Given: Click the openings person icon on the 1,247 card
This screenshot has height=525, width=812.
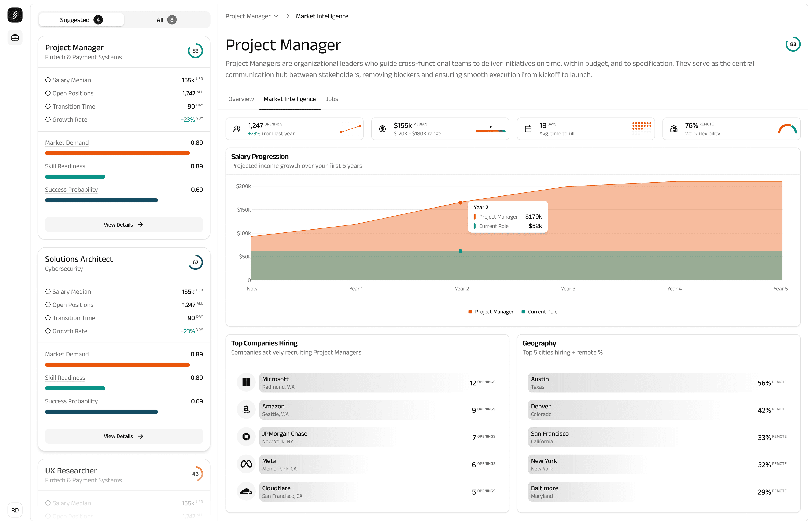Looking at the screenshot, I should (237, 129).
